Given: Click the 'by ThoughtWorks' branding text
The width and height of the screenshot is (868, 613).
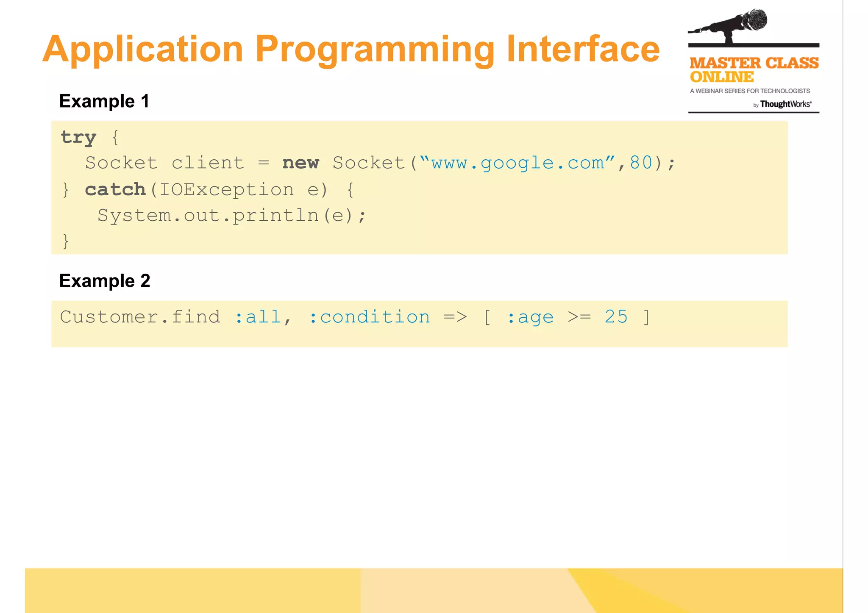Looking at the screenshot, I should coord(782,104).
